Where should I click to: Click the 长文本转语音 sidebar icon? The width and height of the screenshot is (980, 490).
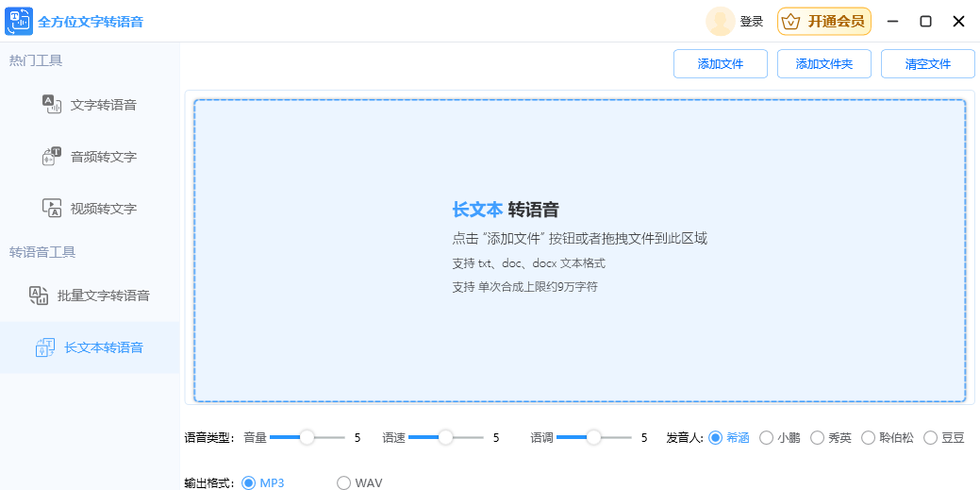pyautogui.click(x=45, y=347)
